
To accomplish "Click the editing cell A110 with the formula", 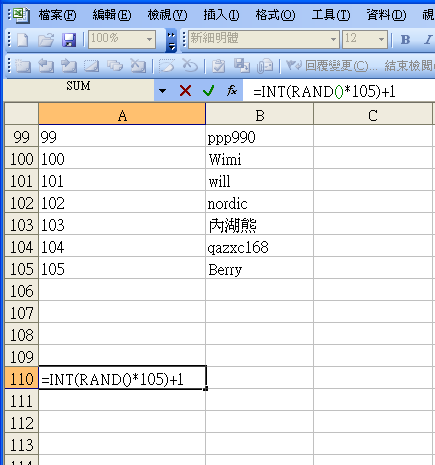I will point(122,378).
